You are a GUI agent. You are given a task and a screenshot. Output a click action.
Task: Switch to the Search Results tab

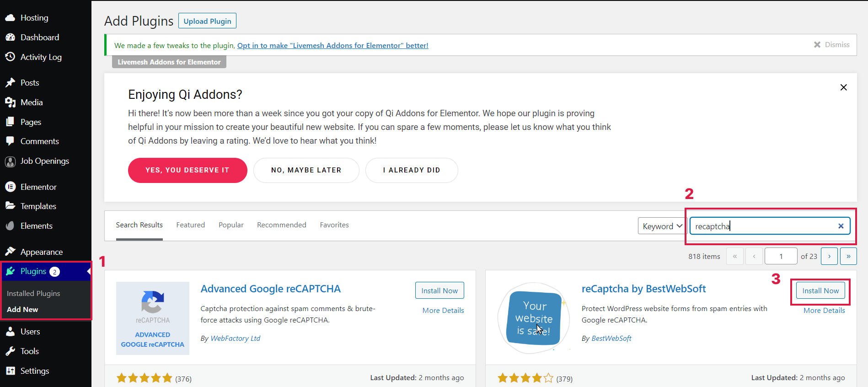coord(139,225)
